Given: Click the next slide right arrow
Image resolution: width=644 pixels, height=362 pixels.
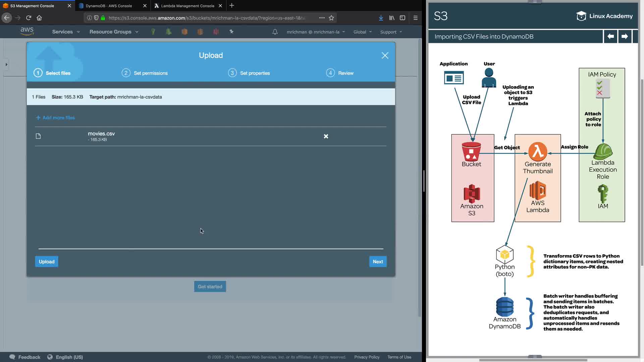Looking at the screenshot, I should click(x=625, y=36).
